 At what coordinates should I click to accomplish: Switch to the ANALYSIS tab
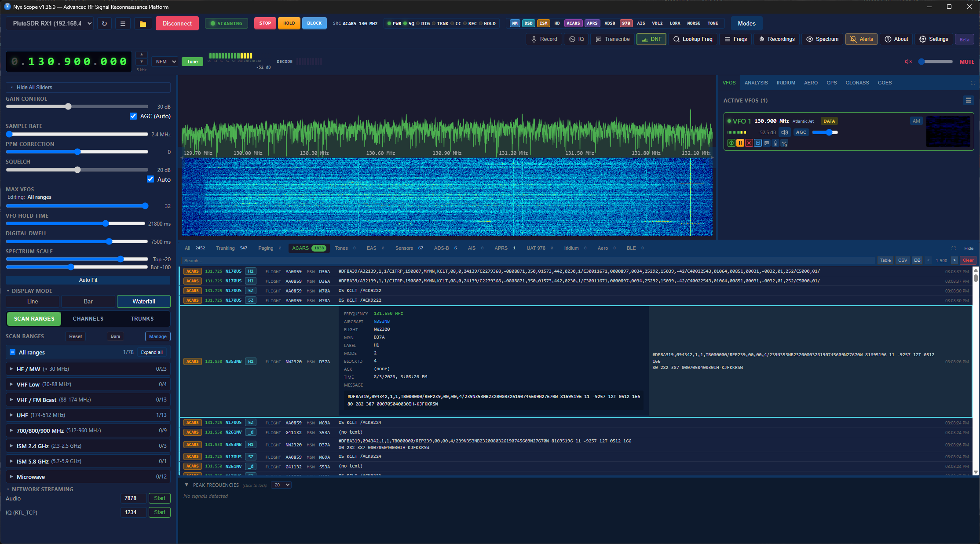756,83
